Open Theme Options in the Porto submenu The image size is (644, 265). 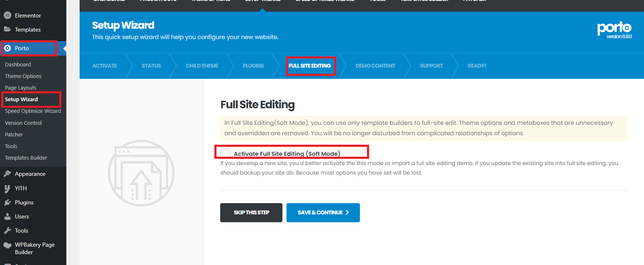(x=23, y=76)
